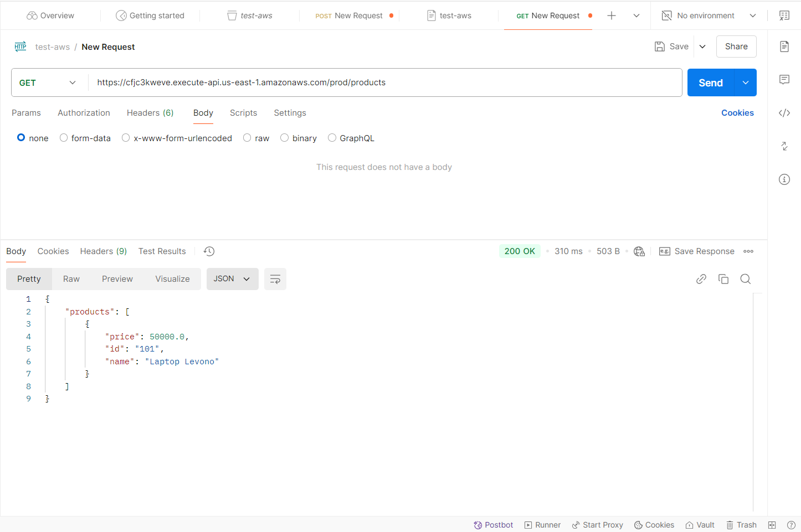Open Vault in status bar
This screenshot has height=532, width=801.
[x=700, y=525]
